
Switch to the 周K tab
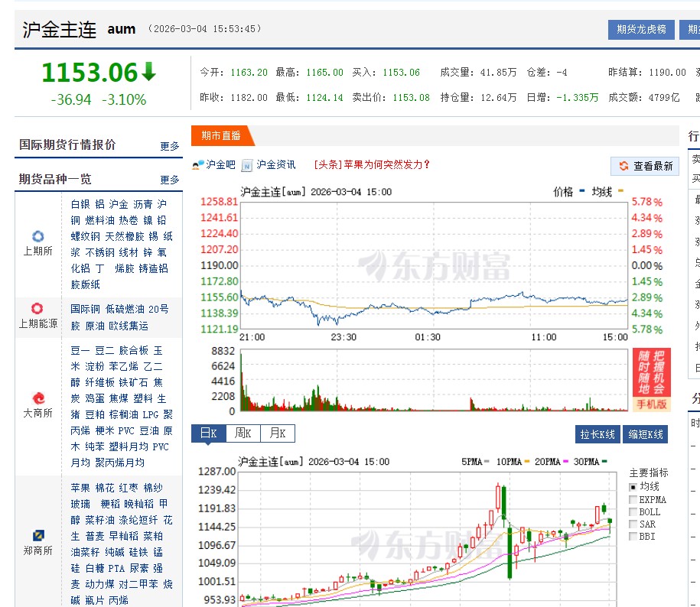click(x=243, y=433)
